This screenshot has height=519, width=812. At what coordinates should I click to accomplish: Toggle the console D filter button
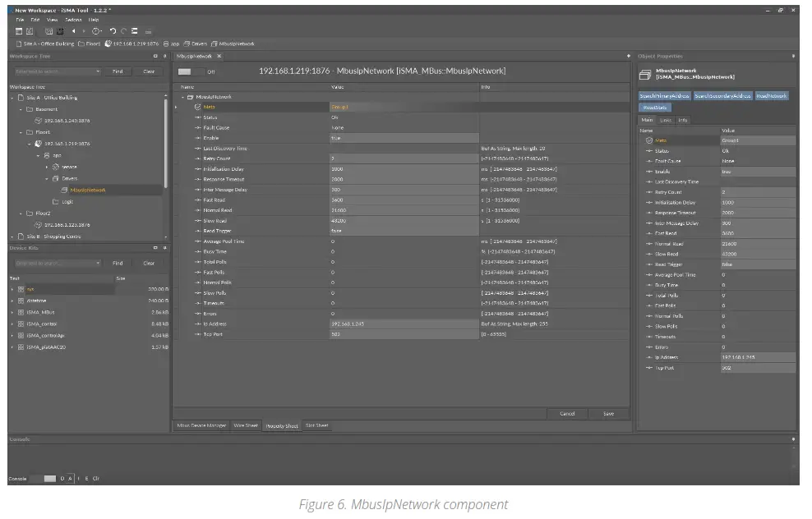tap(62, 478)
